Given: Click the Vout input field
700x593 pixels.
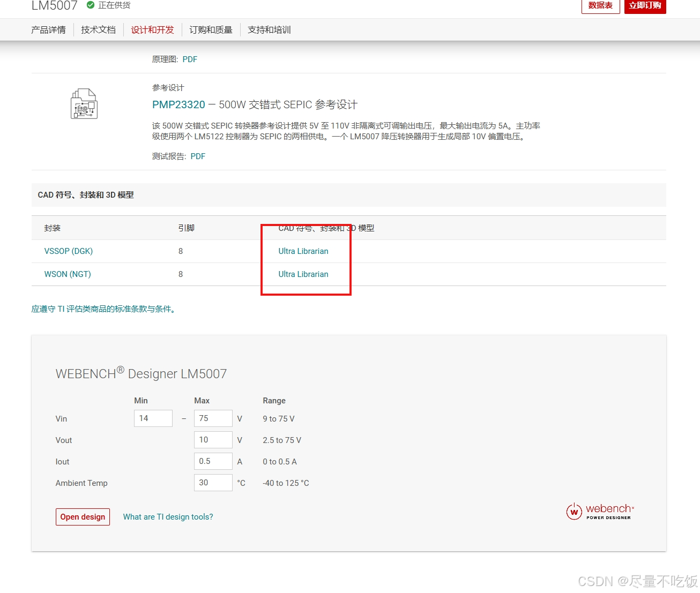Looking at the screenshot, I should (213, 440).
